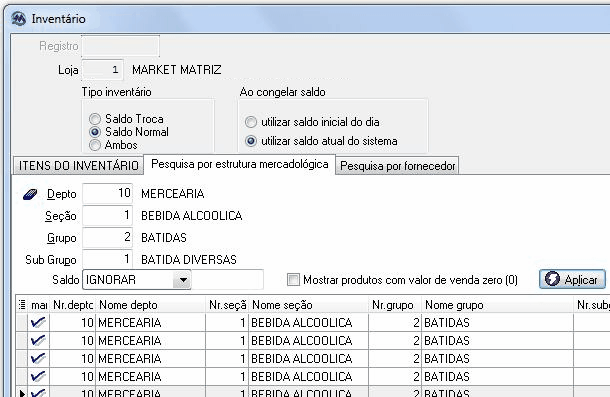Click the Inventário window app icon
Viewport: 610px width, 397px height.
pos(18,18)
